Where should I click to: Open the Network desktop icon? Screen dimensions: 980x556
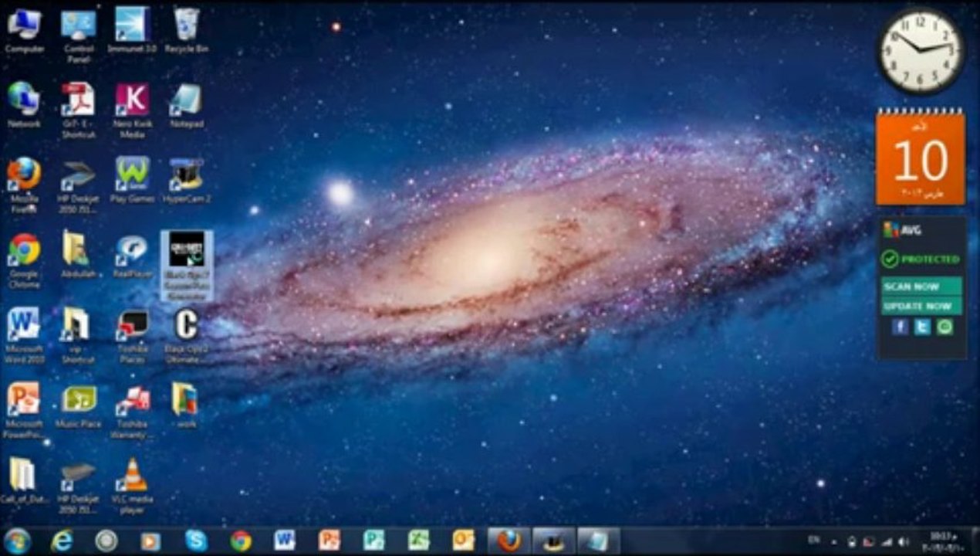[24, 105]
